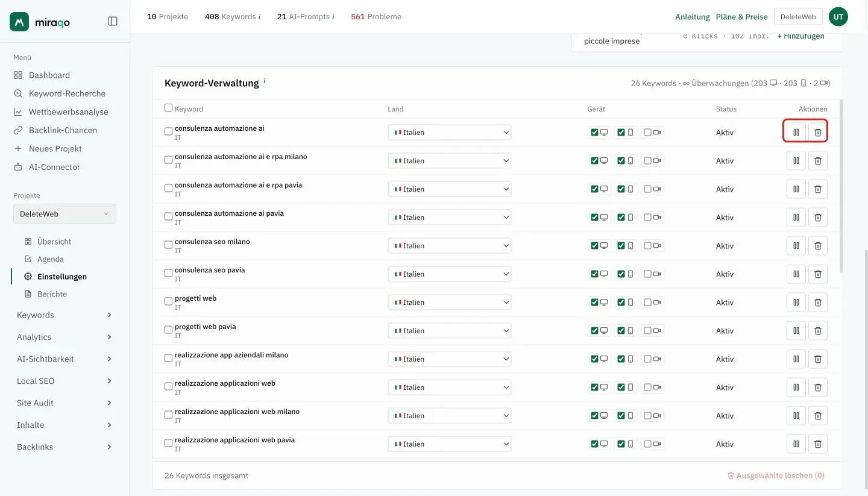Disable desktop tracking for 'consulenza seo milano'
868x496 pixels.
(595, 245)
